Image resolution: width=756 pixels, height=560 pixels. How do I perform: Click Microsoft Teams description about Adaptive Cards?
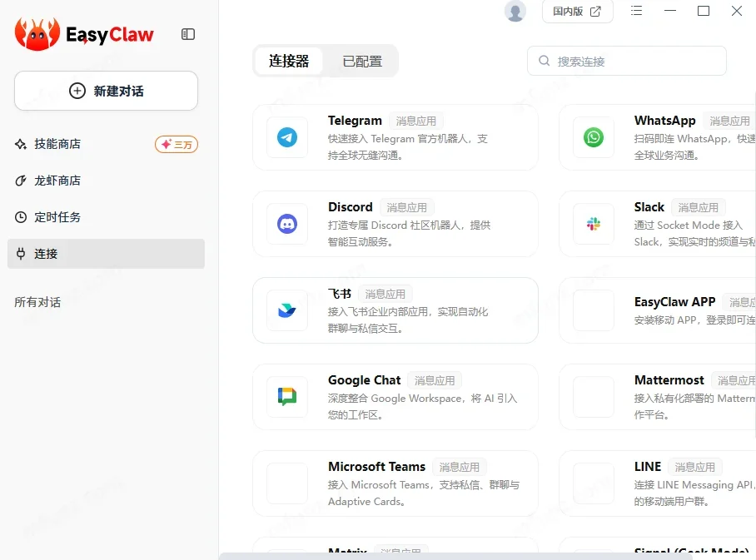(x=423, y=493)
